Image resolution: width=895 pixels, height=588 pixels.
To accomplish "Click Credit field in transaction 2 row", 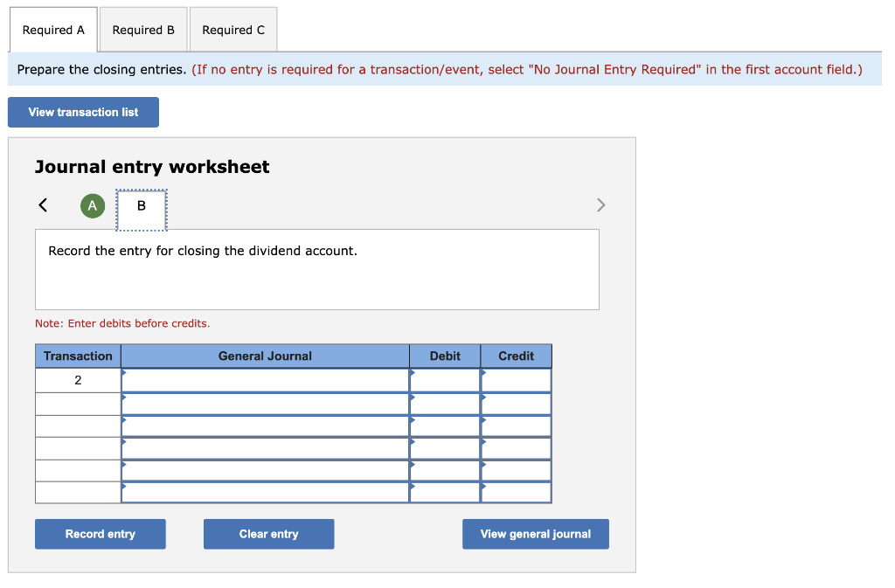I will click(x=516, y=380).
